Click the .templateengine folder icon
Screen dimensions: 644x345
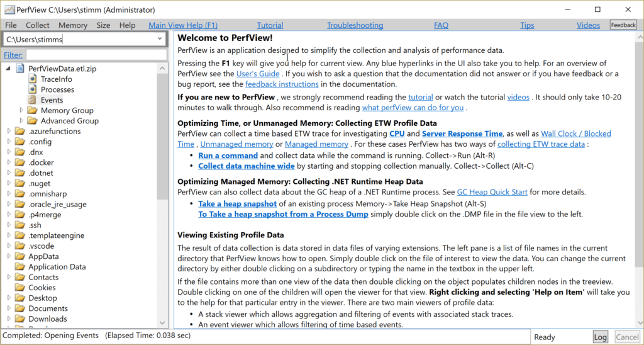20,235
